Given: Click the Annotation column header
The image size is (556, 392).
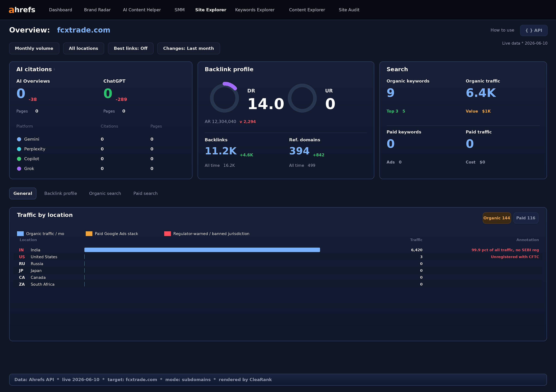Looking at the screenshot, I should [x=527, y=240].
